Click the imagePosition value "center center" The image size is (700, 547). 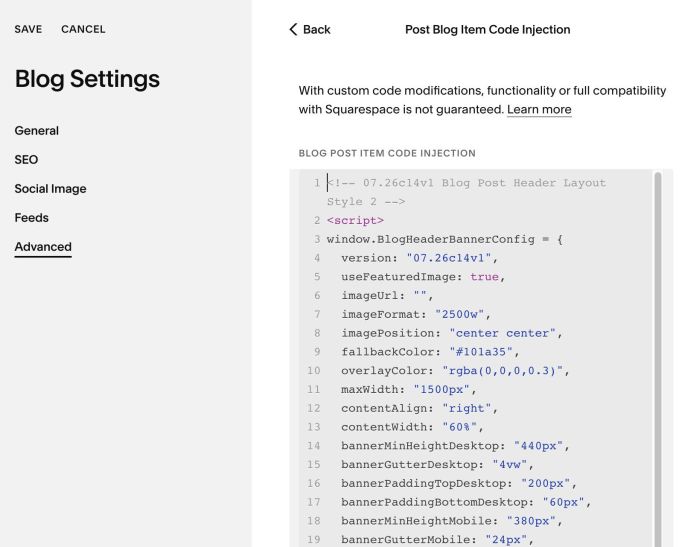click(503, 333)
